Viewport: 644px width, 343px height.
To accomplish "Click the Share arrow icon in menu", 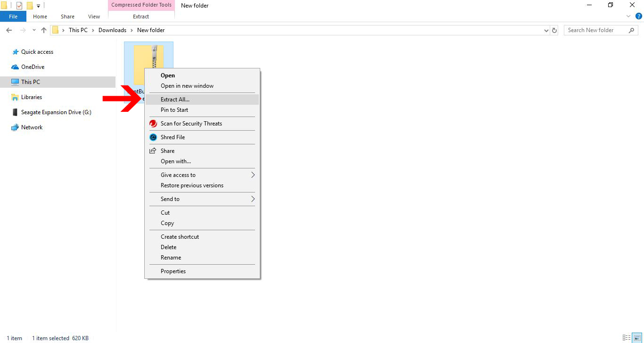I will click(x=153, y=151).
